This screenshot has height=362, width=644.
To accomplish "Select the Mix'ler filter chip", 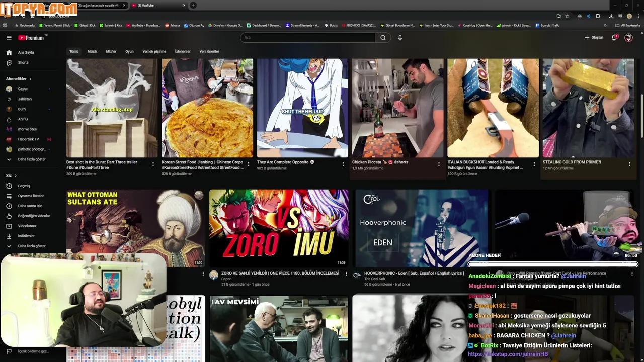I will (x=111, y=51).
